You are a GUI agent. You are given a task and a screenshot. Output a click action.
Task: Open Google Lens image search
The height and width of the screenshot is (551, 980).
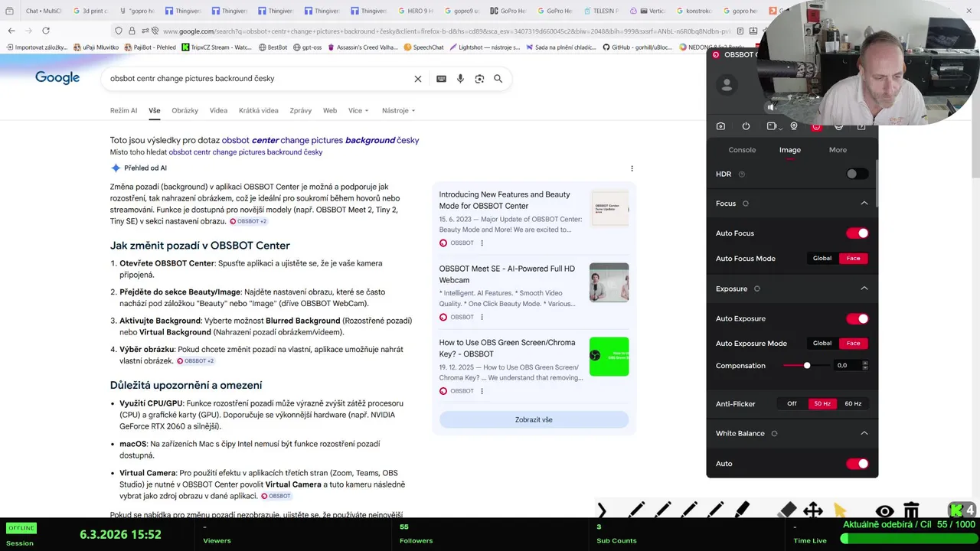click(x=479, y=79)
